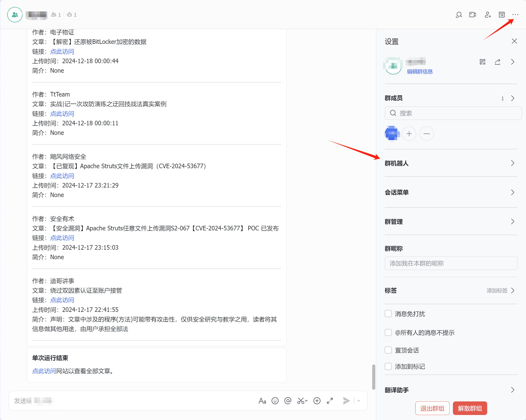The height and width of the screenshot is (420, 526).
Task: Close the settings panel
Action: [514, 41]
